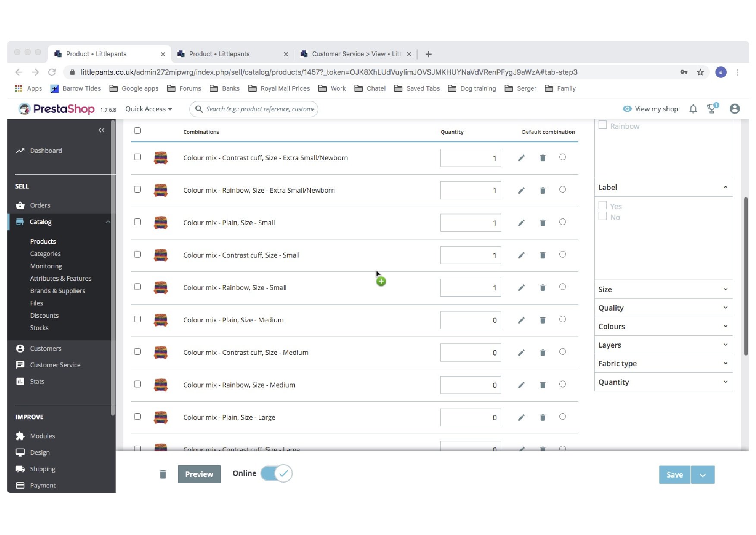The height and width of the screenshot is (535, 756).
Task: Open the Quick Access dropdown
Action: [148, 109]
